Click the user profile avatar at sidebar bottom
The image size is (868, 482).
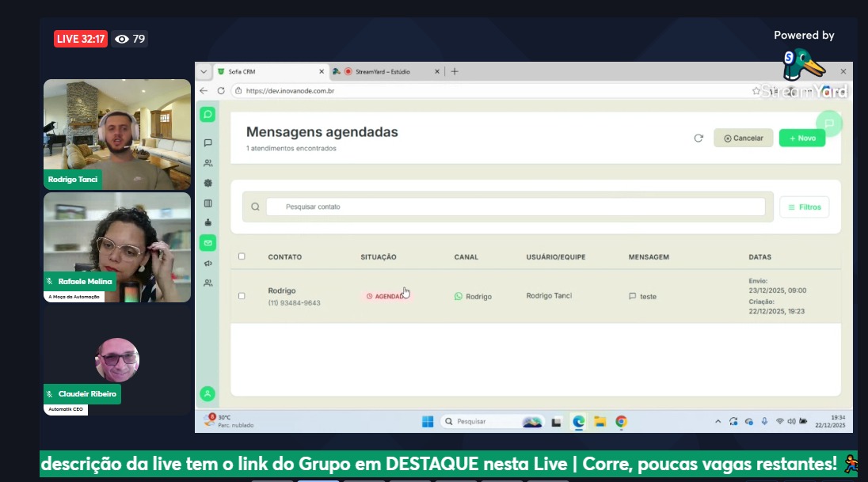(x=207, y=393)
